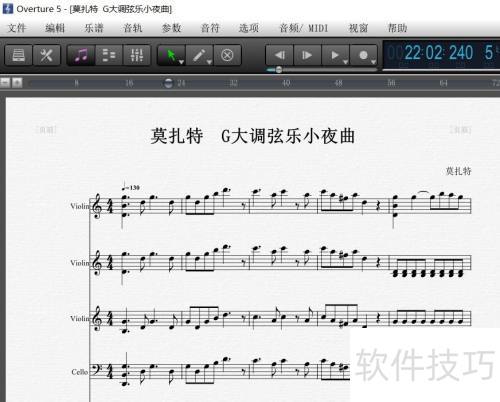Click the record button

363,55
